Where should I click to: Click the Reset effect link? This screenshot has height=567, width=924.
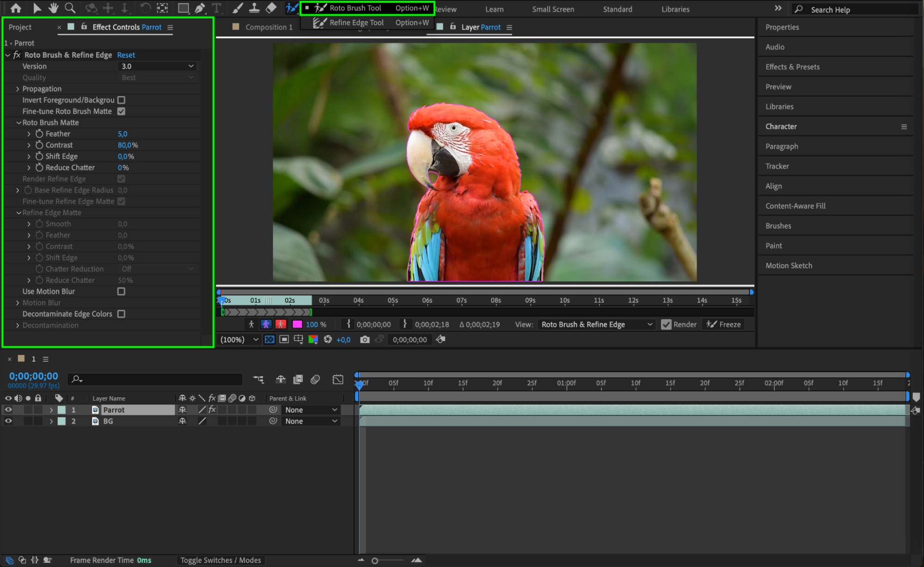click(126, 55)
